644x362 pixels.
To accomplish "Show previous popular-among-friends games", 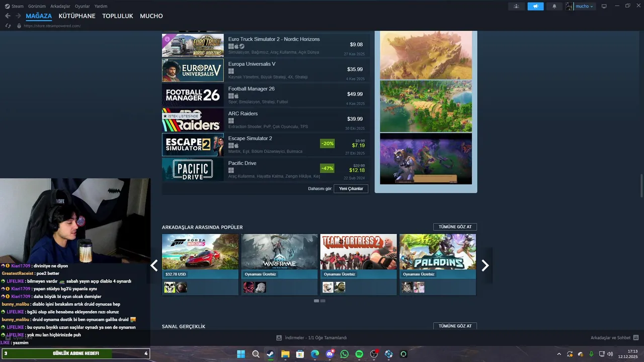I will 154,265.
